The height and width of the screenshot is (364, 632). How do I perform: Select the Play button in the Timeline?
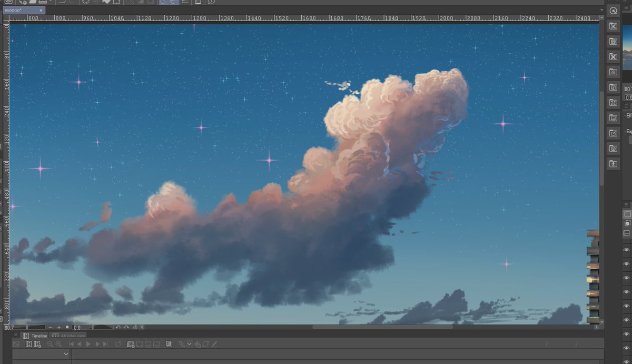(88, 344)
